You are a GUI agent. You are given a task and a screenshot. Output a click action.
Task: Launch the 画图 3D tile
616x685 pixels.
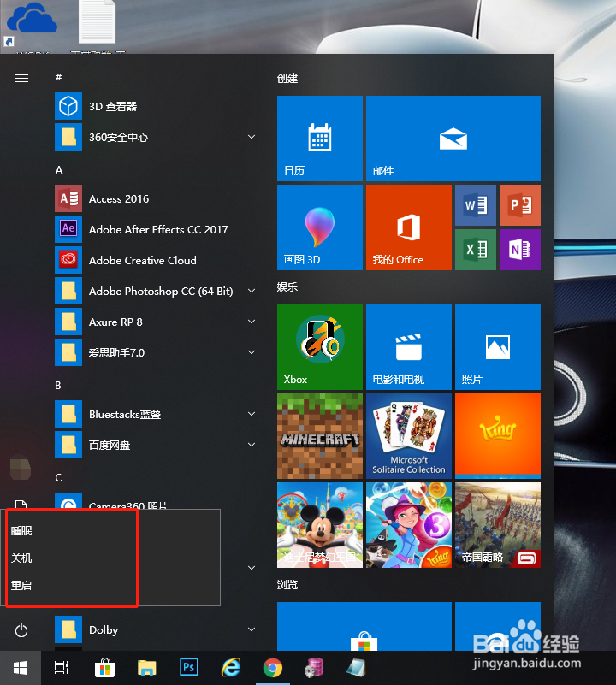(x=320, y=227)
